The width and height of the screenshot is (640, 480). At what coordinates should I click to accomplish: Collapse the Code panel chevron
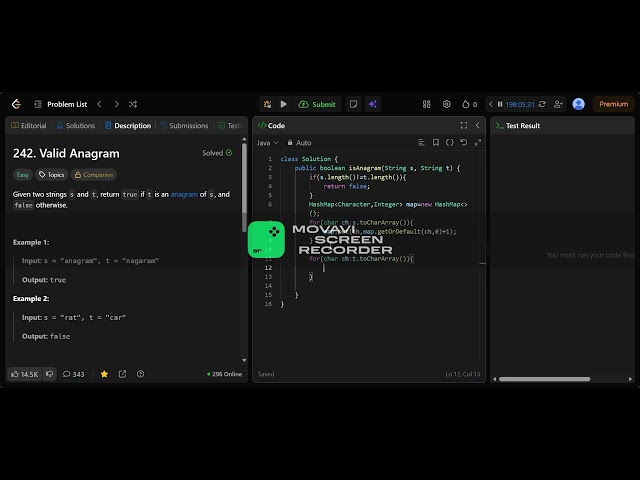(478, 125)
